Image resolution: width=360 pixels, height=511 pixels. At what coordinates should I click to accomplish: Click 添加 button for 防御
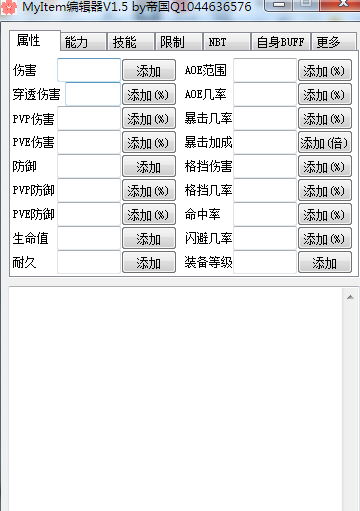click(149, 166)
